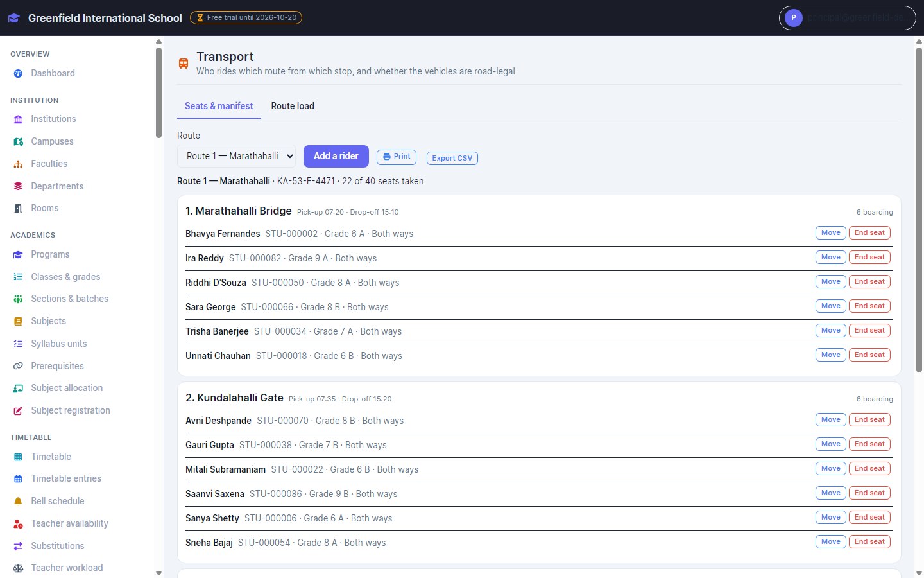The image size is (924, 578).
Task: Click the free trial until 2026-10-20 badge
Action: click(x=246, y=18)
